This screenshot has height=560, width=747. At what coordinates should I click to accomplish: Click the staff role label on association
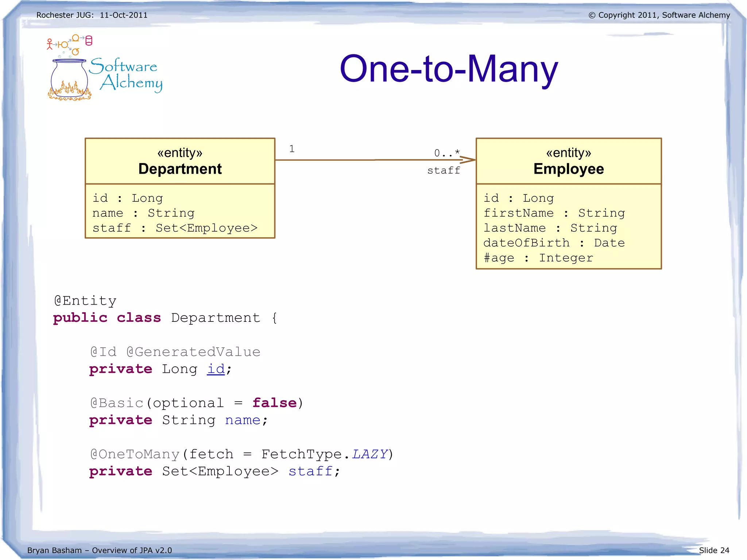coord(444,170)
